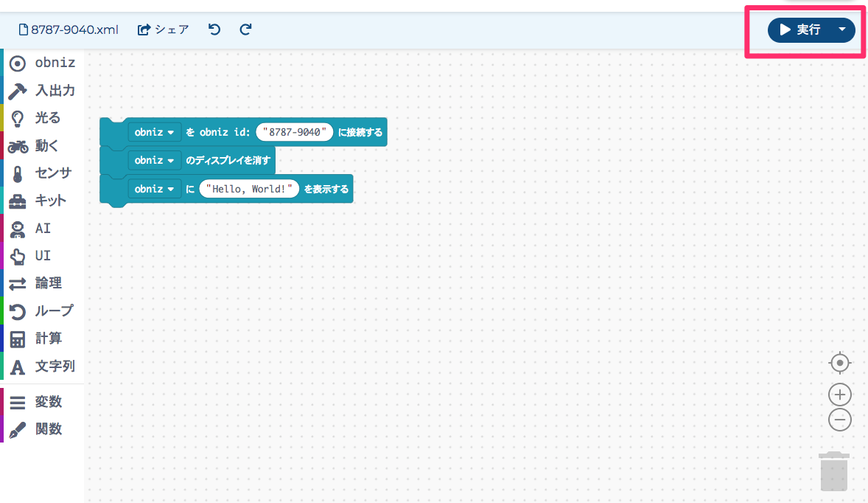
Task: Click the trash can icon
Action: pos(834,472)
